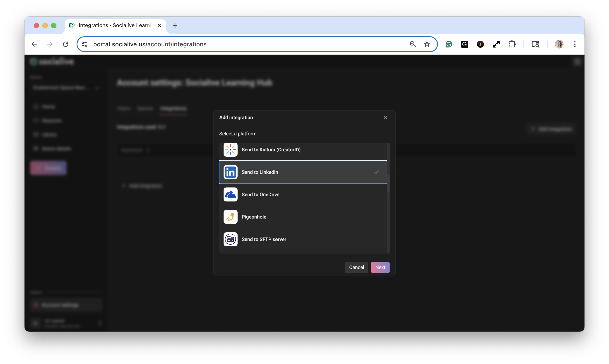609x364 pixels.
Task: Open the Chrome profile avatar menu
Action: click(559, 44)
